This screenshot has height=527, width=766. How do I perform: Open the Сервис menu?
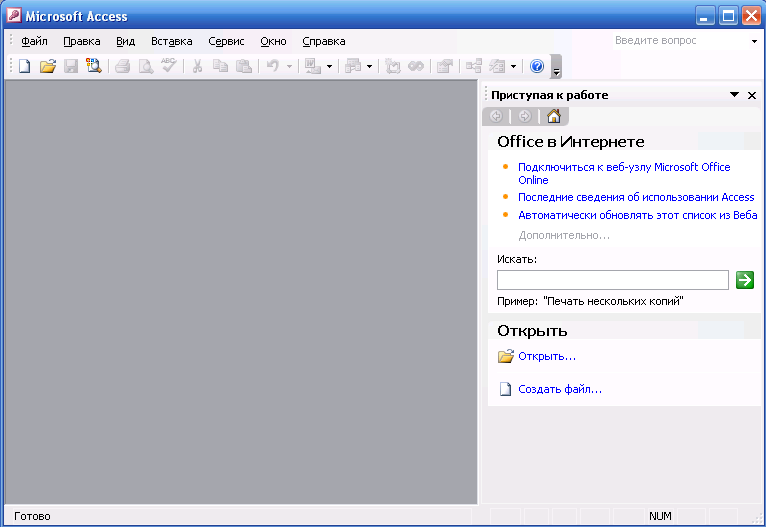point(226,42)
